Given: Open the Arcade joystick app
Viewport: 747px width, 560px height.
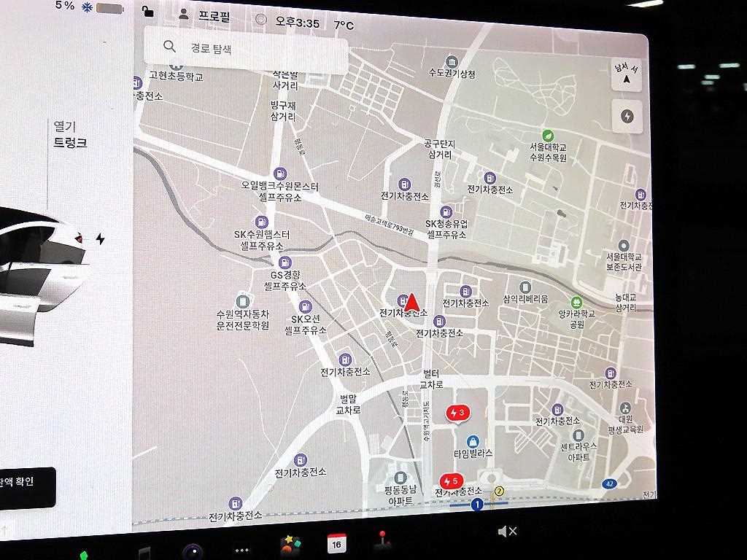Looking at the screenshot, I should pos(382,541).
